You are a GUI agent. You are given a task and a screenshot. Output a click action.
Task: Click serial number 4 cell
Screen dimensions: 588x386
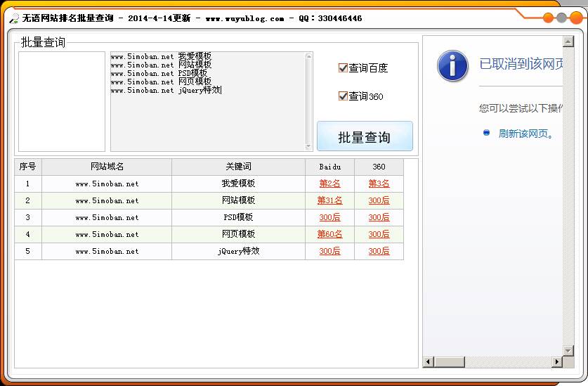pos(28,234)
